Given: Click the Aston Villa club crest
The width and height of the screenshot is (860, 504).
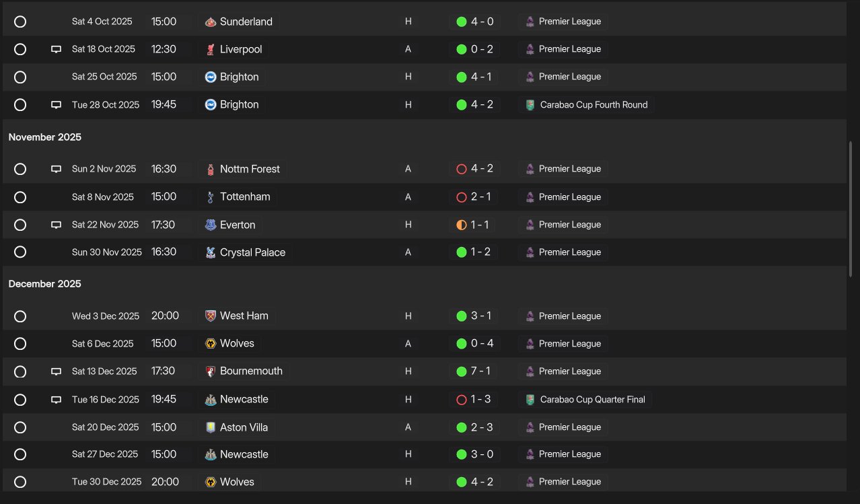Looking at the screenshot, I should [211, 427].
